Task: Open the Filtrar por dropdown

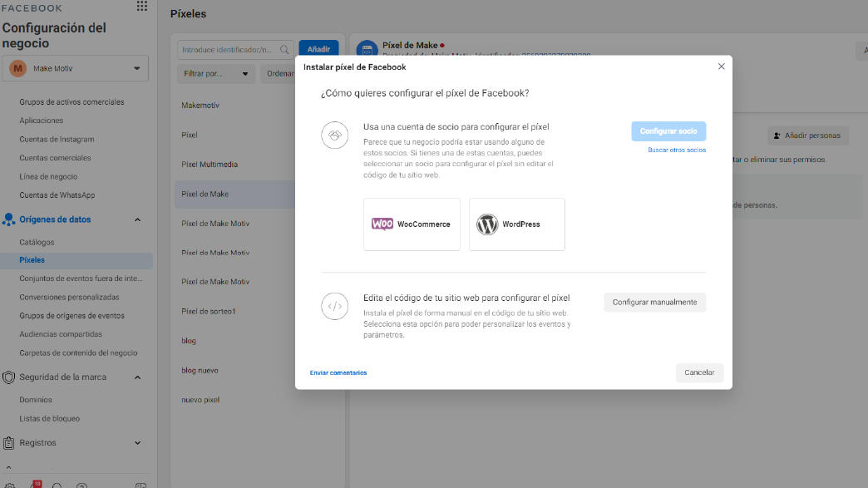Action: tap(216, 73)
